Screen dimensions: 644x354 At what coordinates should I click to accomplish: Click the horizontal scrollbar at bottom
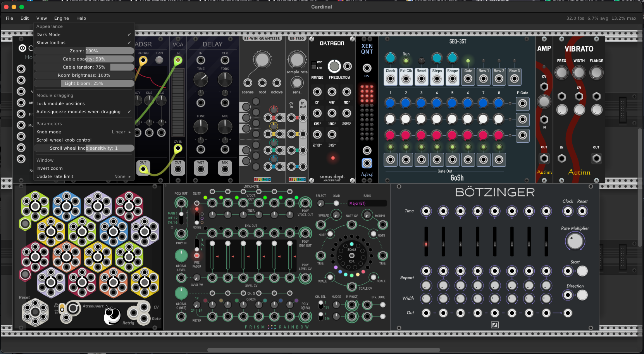pos(324,350)
